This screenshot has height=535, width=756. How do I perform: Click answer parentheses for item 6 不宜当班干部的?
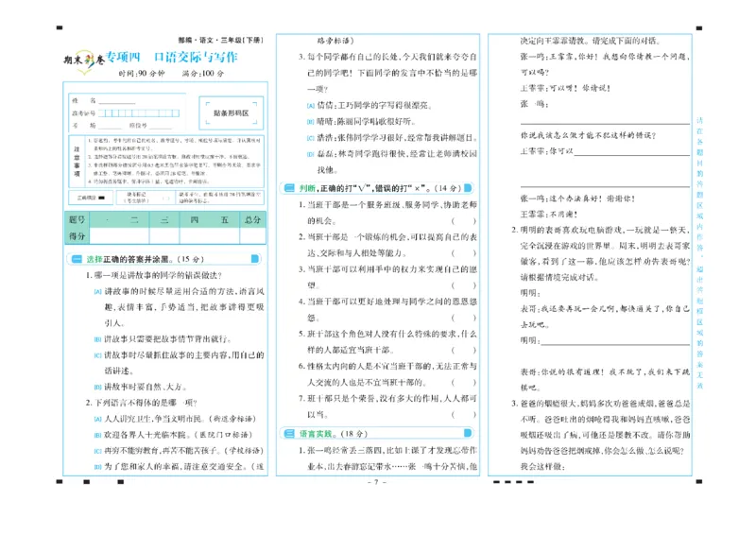463,383
